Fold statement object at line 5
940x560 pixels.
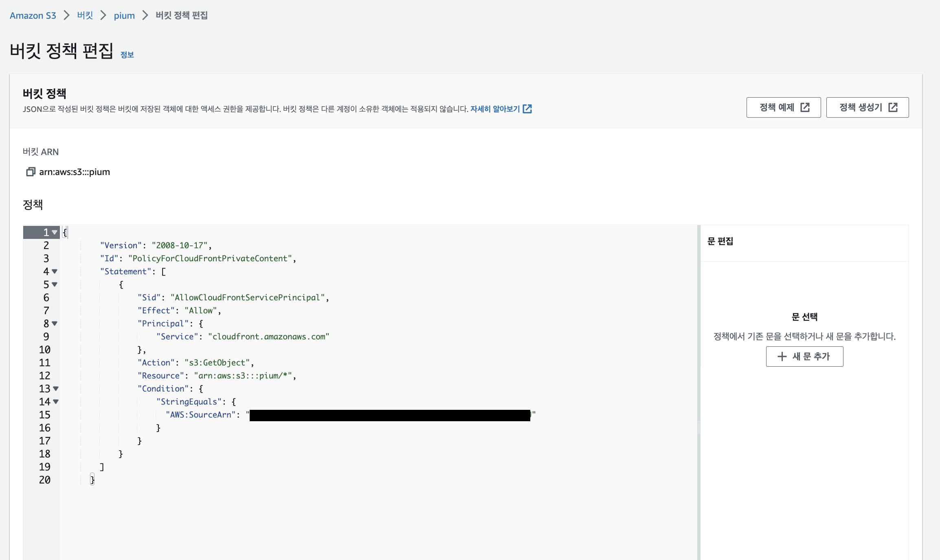point(55,284)
